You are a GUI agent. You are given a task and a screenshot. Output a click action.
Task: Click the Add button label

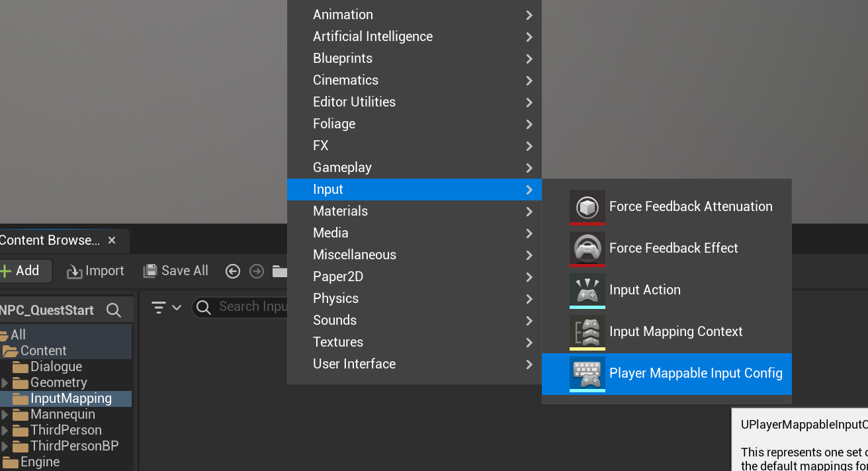coord(28,271)
